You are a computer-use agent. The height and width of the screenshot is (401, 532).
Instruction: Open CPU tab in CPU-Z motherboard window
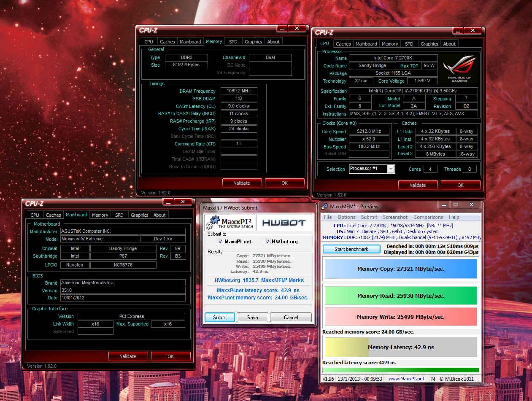35,215
